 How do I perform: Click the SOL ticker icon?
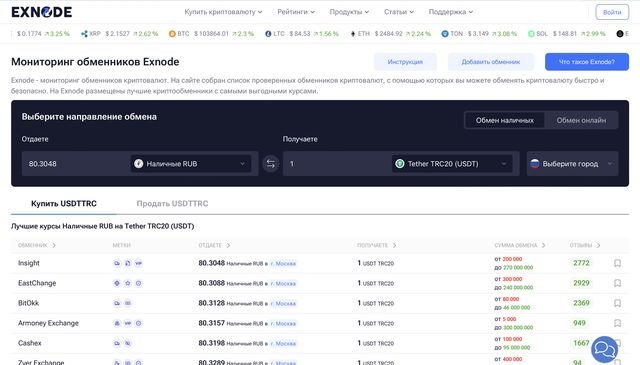[x=531, y=33]
